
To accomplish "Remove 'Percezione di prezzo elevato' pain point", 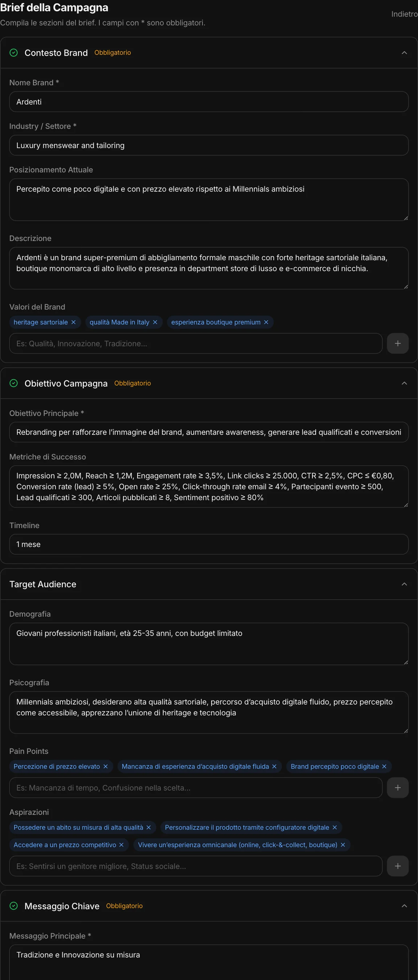I will [x=105, y=767].
